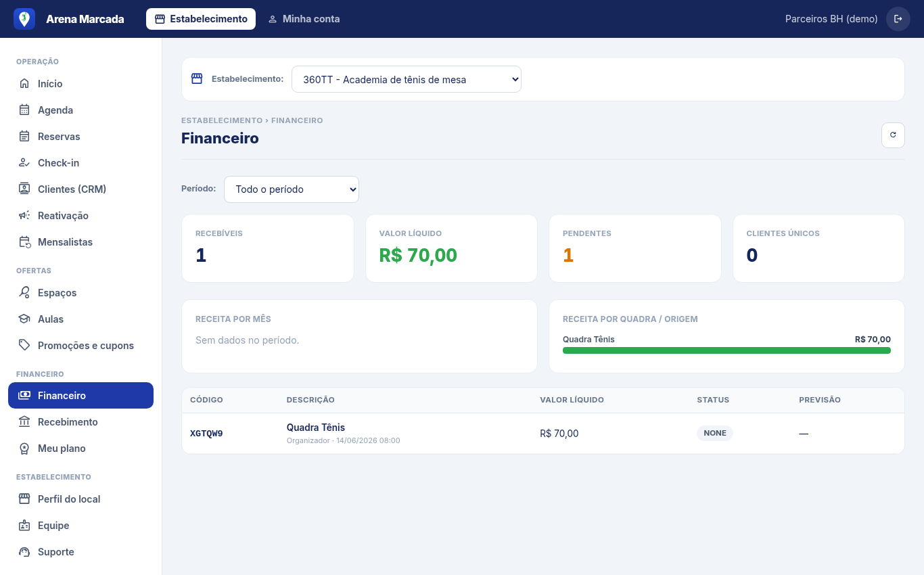Click the Financeiro money icon
The width and height of the screenshot is (924, 575).
24,396
